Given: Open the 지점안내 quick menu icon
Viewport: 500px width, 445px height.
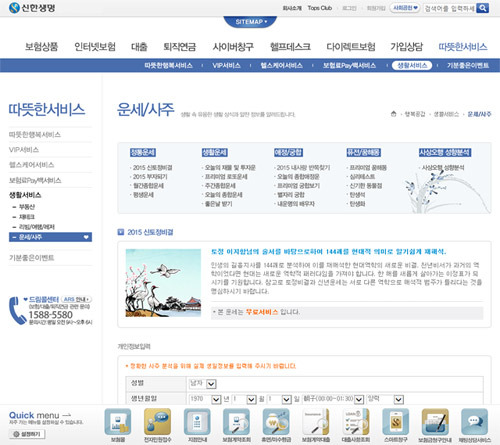Looking at the screenshot, I should [x=197, y=422].
